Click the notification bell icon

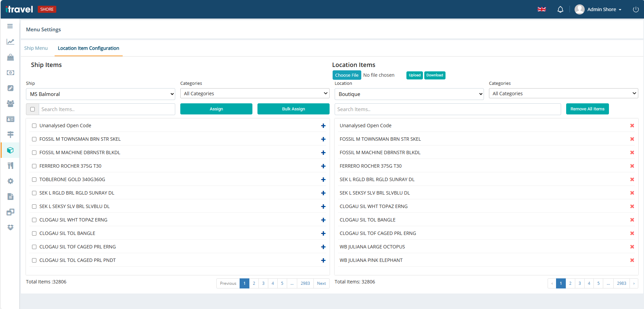[560, 9]
